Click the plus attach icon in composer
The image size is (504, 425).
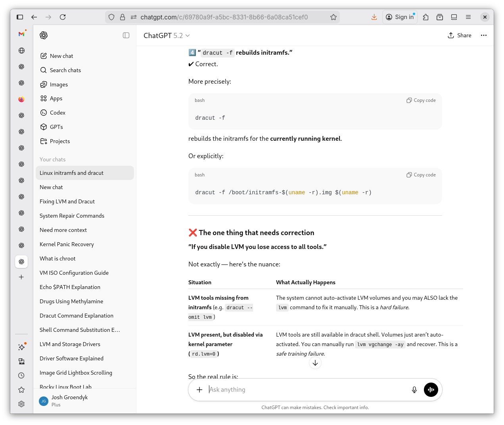click(199, 390)
